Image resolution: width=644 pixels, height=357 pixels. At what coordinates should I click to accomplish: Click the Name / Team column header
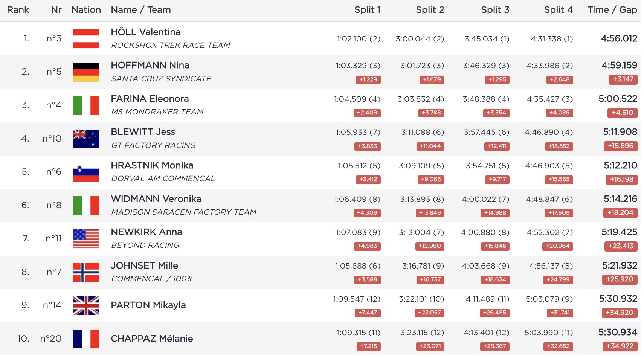pos(141,10)
